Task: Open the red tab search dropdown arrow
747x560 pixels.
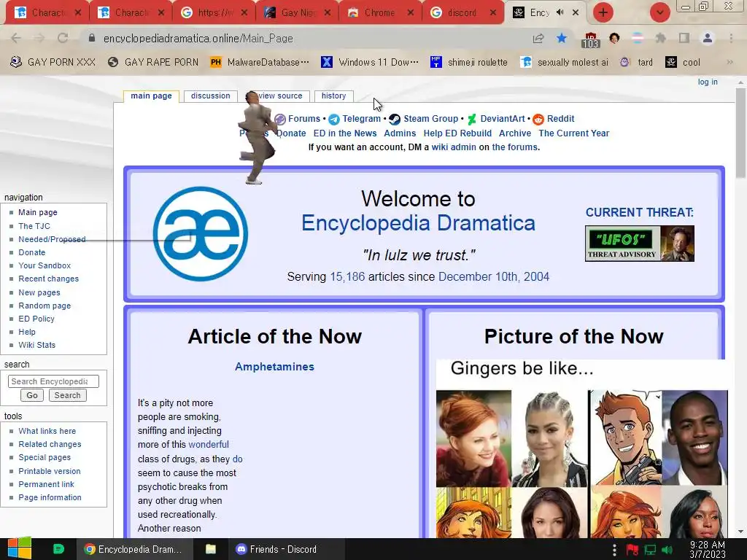Action: click(659, 12)
